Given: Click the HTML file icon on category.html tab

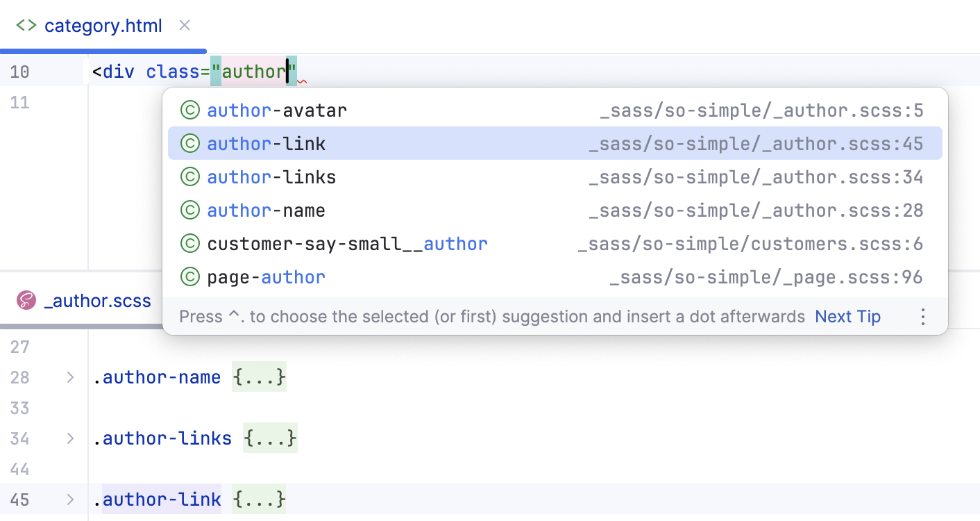Looking at the screenshot, I should (x=28, y=25).
